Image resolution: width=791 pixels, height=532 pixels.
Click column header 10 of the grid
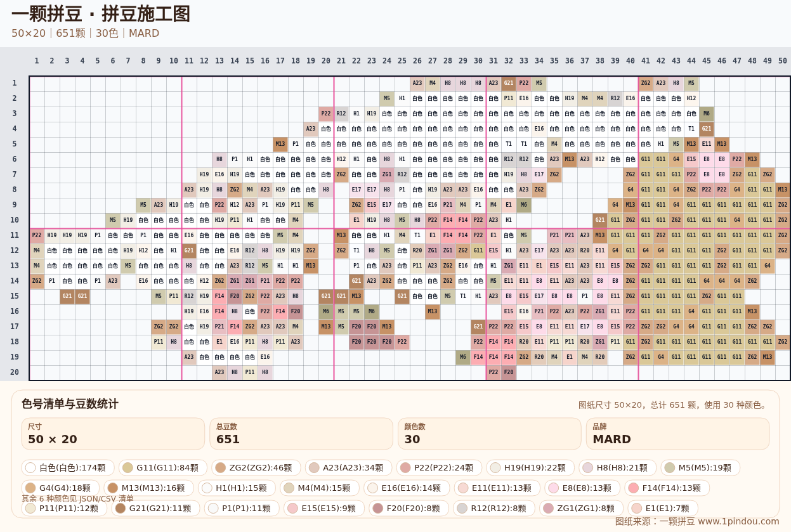pos(174,61)
